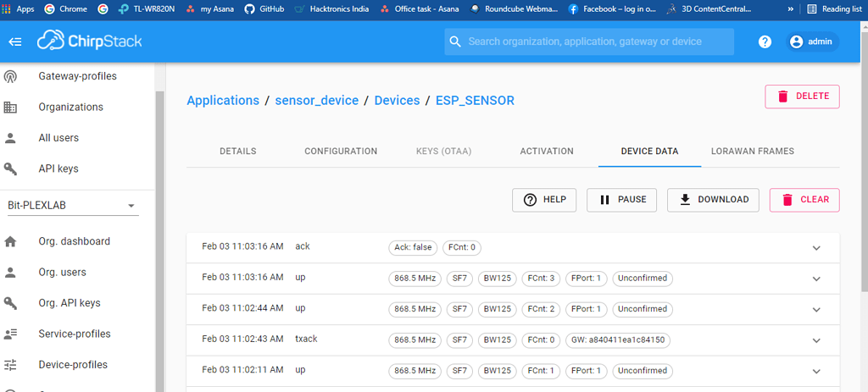Viewport: 868px width, 392px height.
Task: Click the Org. API keys key icon
Action: point(10,304)
